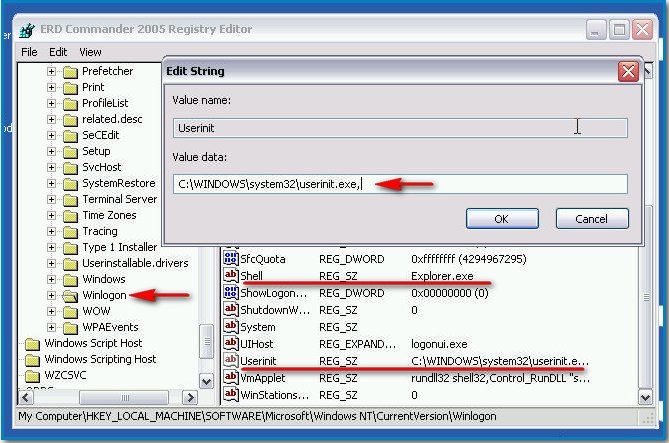Image resolution: width=669 pixels, height=443 pixels.
Task: Expand the WPAEvents tree node
Action: tap(51, 327)
